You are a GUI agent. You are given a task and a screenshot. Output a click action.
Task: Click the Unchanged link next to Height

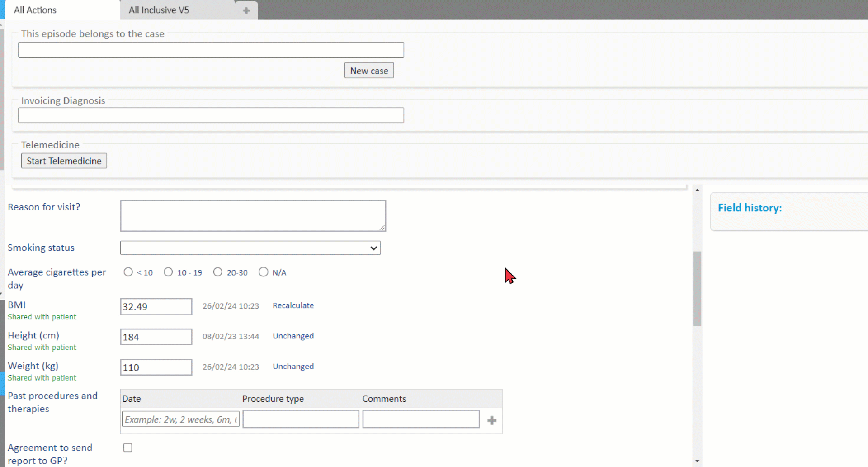pos(293,336)
